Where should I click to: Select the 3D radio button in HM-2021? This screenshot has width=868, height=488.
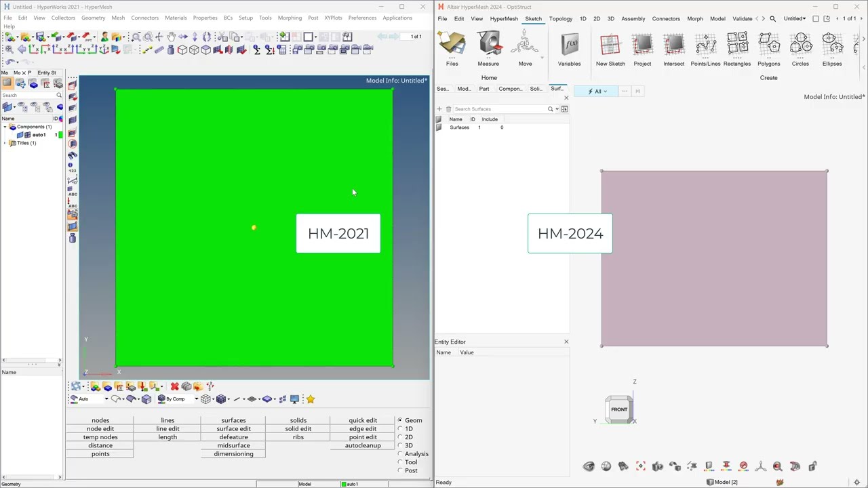tap(400, 445)
